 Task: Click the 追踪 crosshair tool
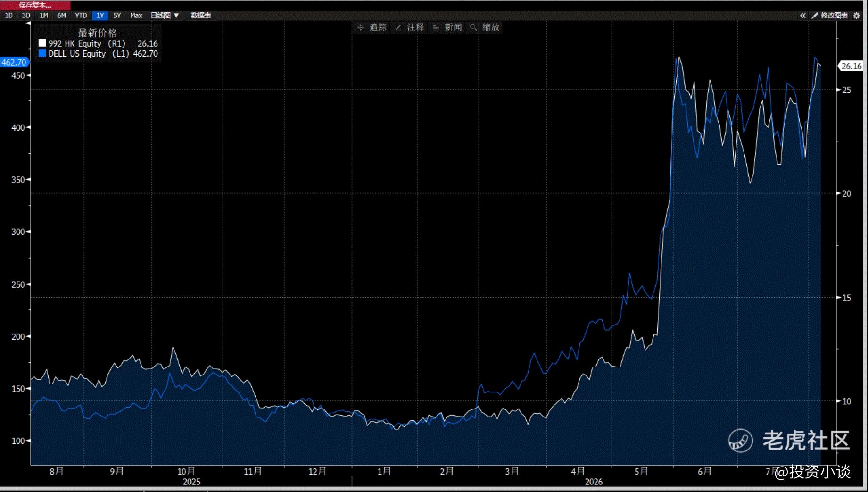click(372, 27)
